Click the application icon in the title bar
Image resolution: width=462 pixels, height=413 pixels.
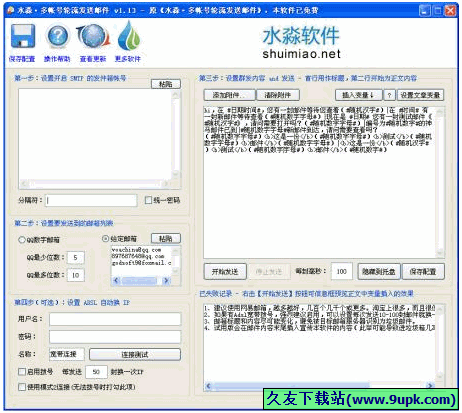point(10,10)
